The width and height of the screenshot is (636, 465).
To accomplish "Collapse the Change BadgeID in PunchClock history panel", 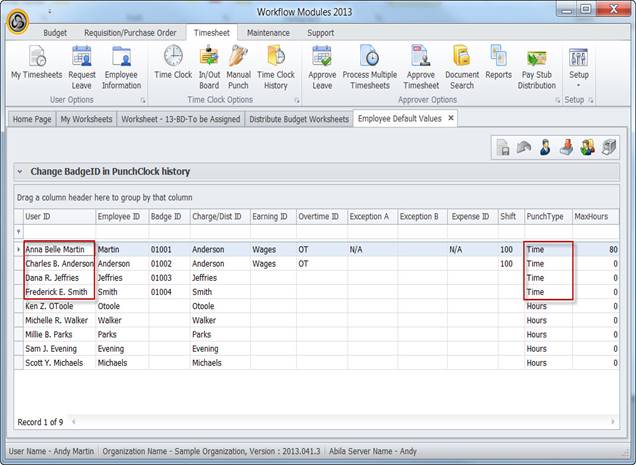I will [x=21, y=172].
